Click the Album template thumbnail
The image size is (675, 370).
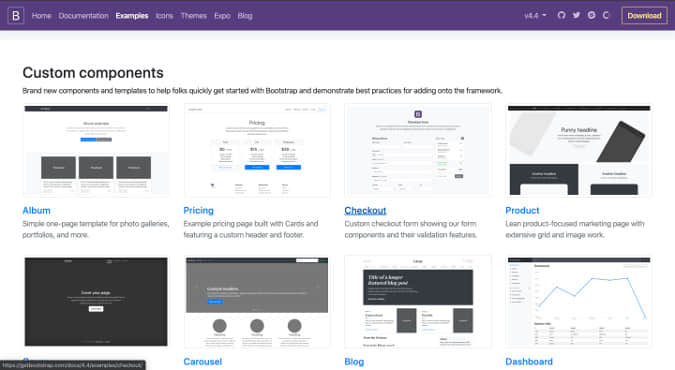[x=96, y=150]
